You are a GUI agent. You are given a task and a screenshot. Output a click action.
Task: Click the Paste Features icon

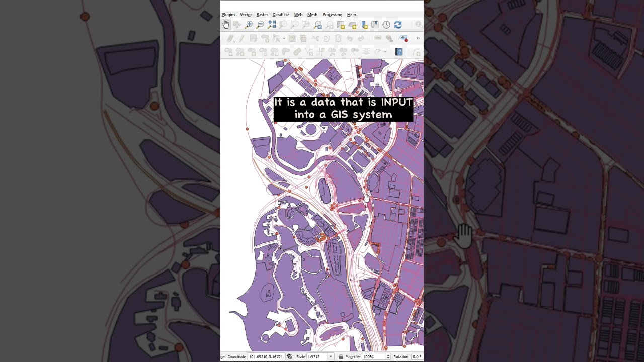point(338,38)
